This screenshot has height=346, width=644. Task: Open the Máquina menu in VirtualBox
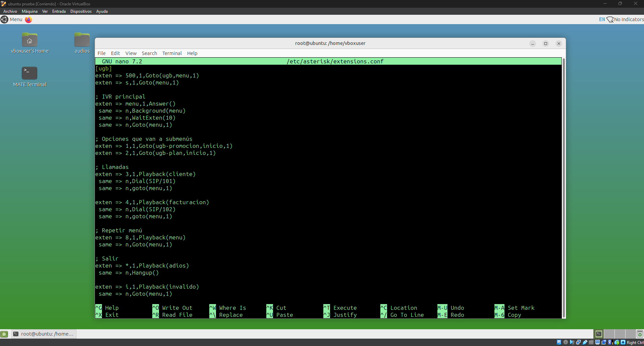[30, 11]
